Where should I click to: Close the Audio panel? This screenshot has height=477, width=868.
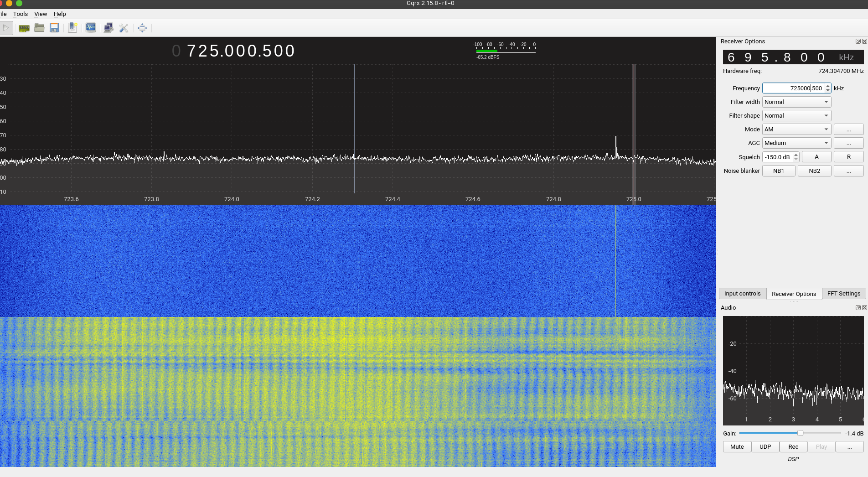coord(864,308)
